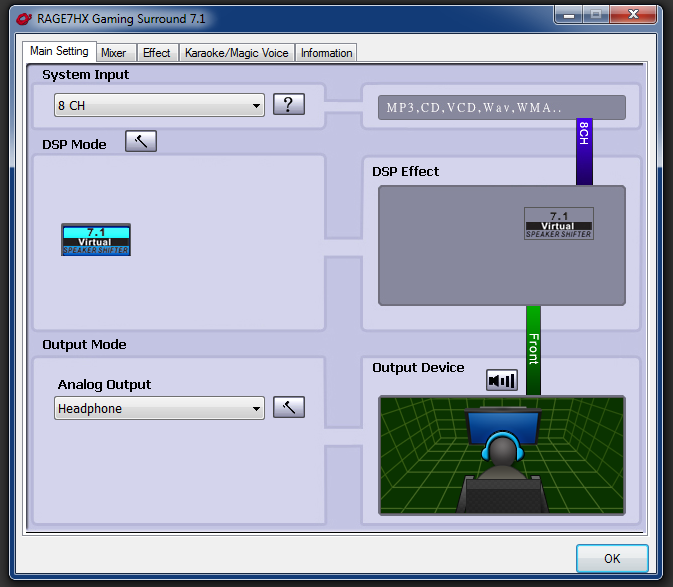Click the green Front signal bar
This screenshot has width=673, height=587.
tap(533, 350)
